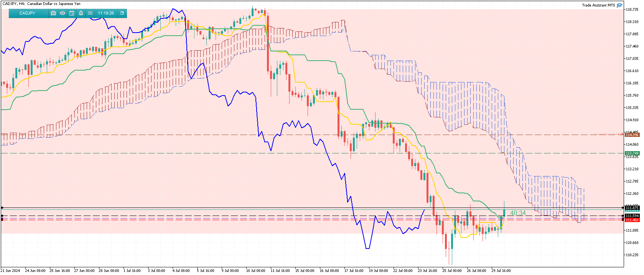Click the 112.785 price scale value
644x275 pixels.
point(632,181)
